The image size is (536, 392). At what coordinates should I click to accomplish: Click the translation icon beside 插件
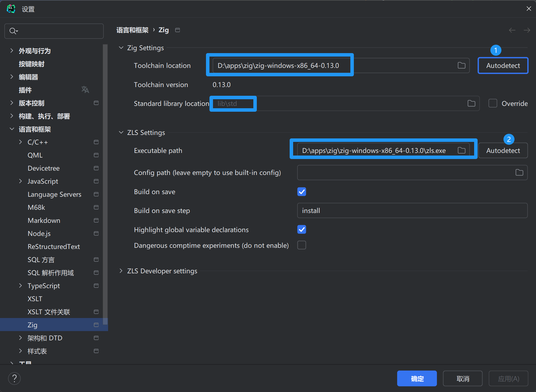pos(85,90)
